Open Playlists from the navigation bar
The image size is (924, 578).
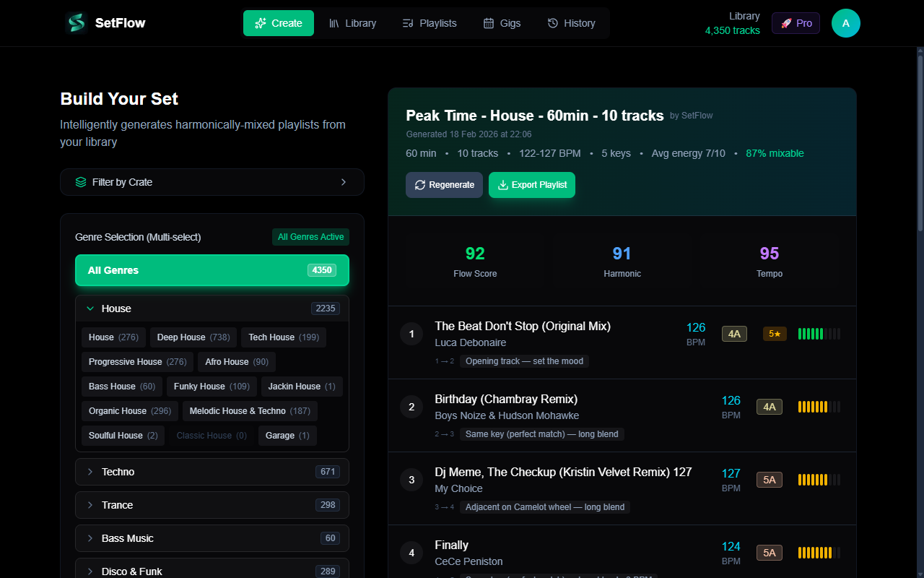click(429, 22)
